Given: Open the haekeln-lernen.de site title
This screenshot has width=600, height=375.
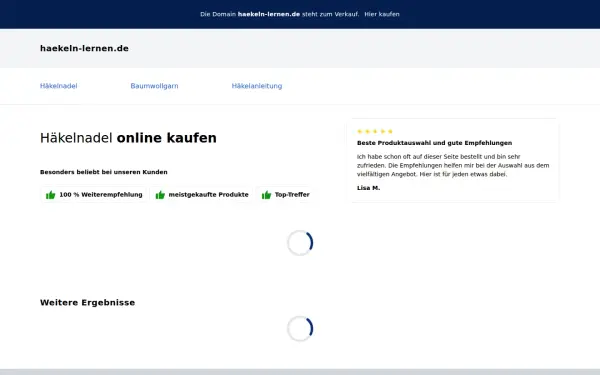Looking at the screenshot, I should (84, 49).
